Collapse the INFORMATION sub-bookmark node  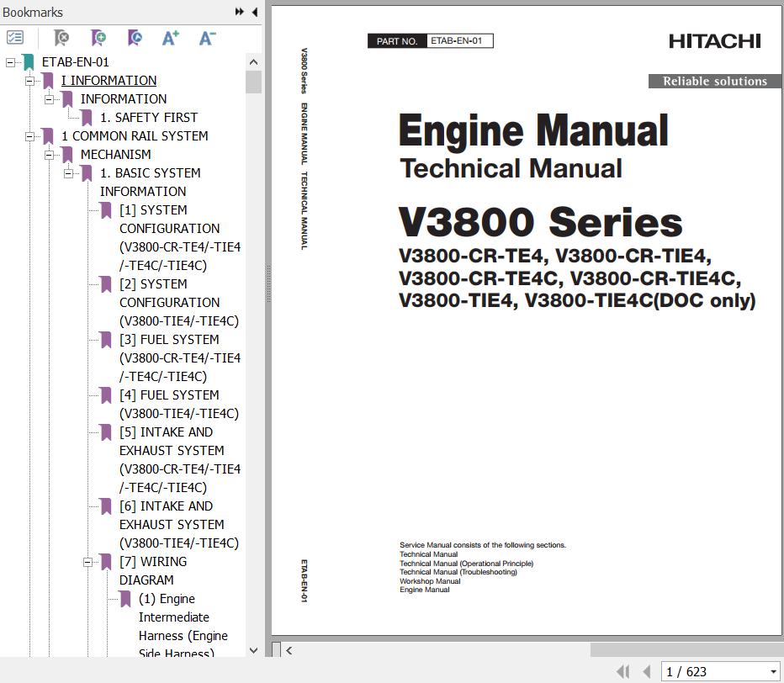(49, 99)
